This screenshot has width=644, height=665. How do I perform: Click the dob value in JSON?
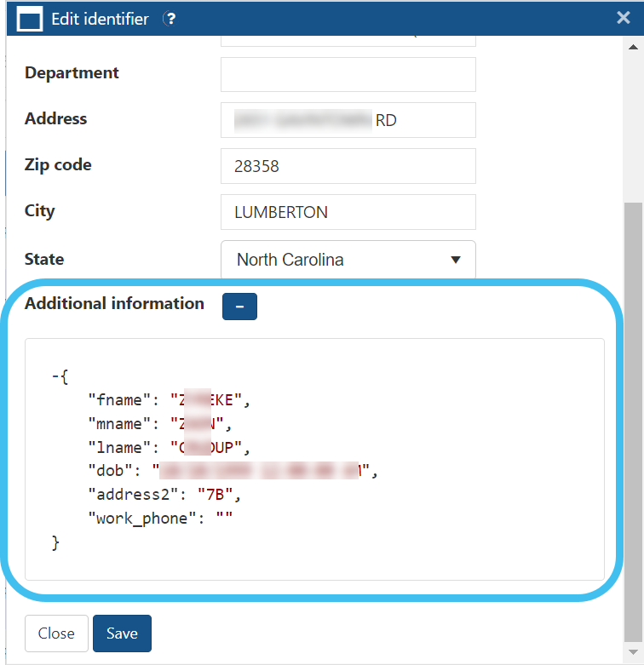pos(261,471)
